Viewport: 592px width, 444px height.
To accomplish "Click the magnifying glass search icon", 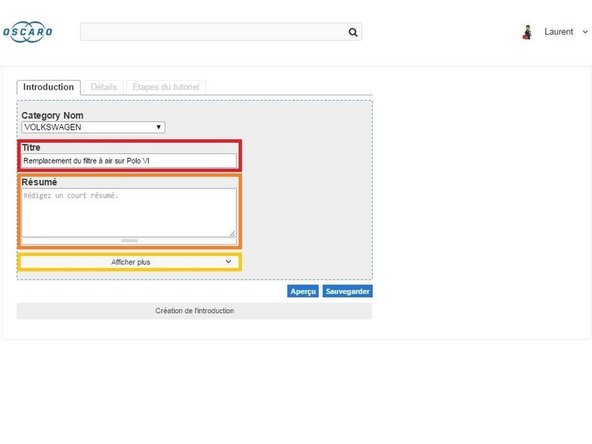I will 353,32.
